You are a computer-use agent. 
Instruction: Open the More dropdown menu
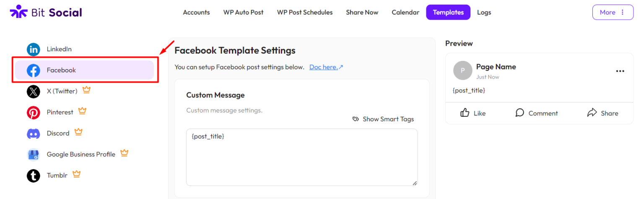[x=613, y=12]
